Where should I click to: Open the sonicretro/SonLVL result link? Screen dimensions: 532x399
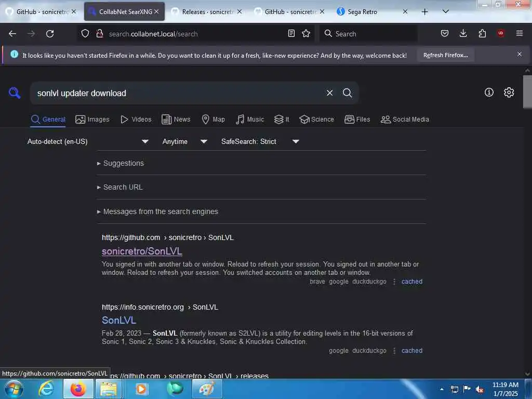click(x=142, y=251)
